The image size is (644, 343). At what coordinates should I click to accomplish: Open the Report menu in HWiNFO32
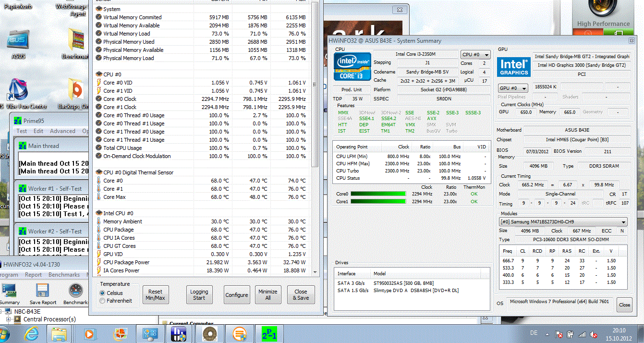33,275
